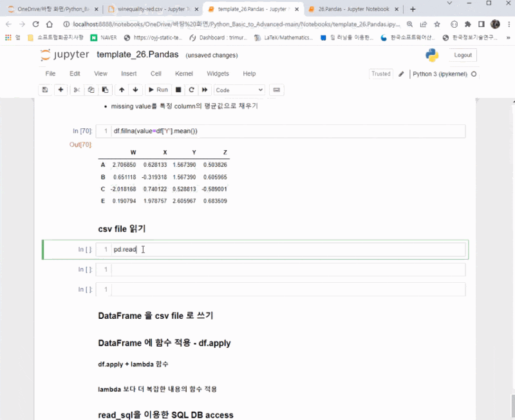Click the Jupyter logo
515x420 pixels.
(x=65, y=55)
